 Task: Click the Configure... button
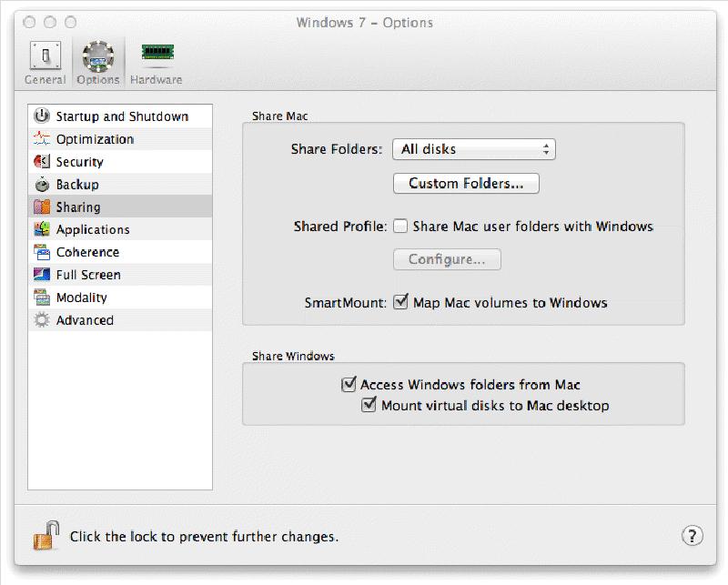(447, 259)
